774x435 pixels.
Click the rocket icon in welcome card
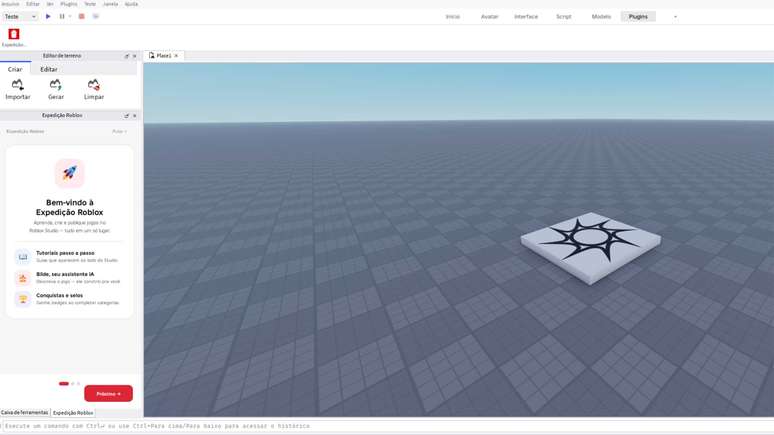[70, 173]
